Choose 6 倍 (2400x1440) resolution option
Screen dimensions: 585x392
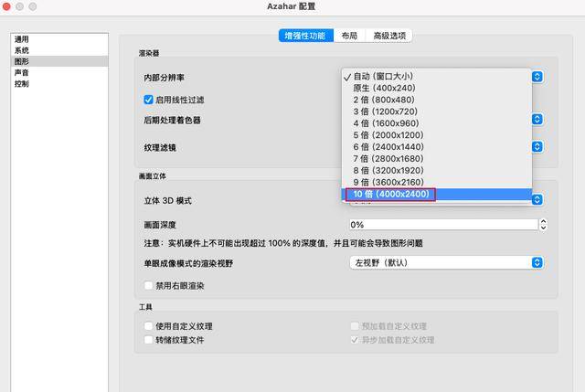(437, 147)
